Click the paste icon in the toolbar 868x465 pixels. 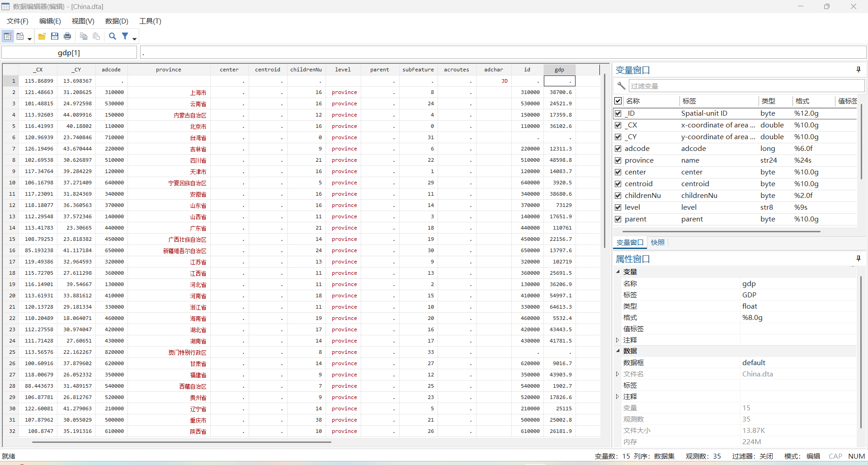[x=96, y=37]
